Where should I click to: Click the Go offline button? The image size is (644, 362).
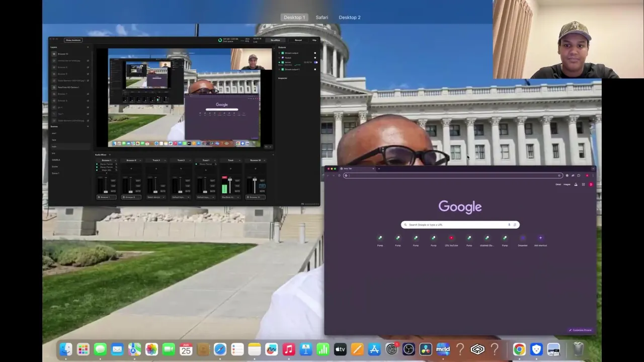pos(275,40)
